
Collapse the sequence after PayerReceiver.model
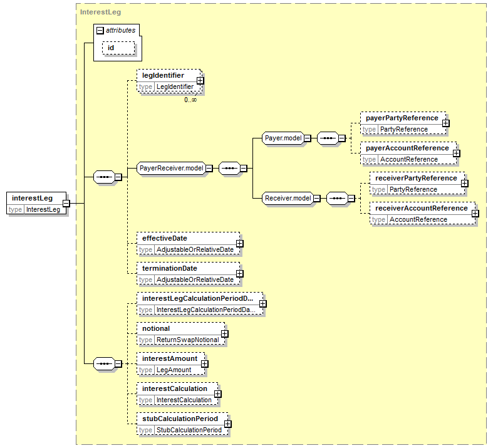coord(243,168)
